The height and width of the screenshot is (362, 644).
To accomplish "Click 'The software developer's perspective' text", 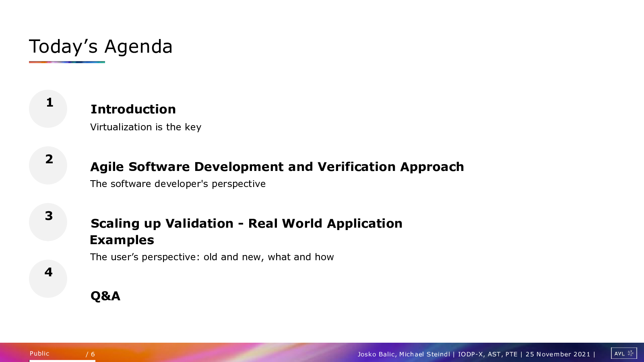I will point(178,184).
